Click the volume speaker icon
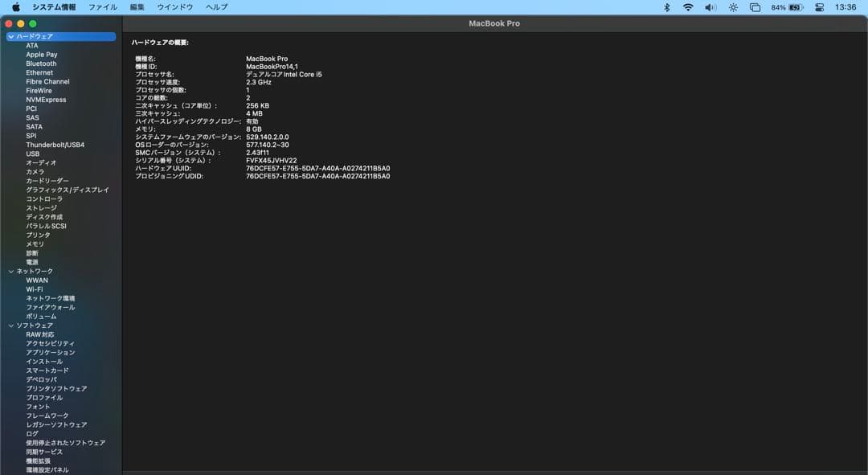 (x=710, y=7)
